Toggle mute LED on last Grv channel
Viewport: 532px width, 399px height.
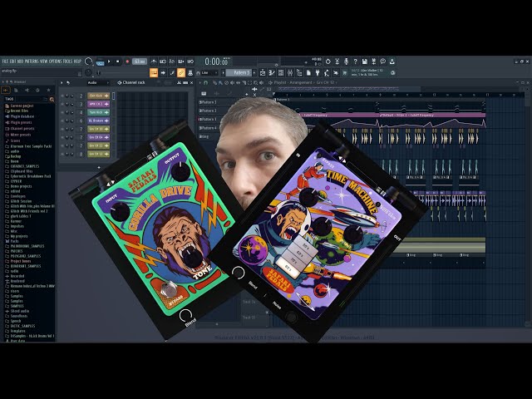[x=62, y=155]
